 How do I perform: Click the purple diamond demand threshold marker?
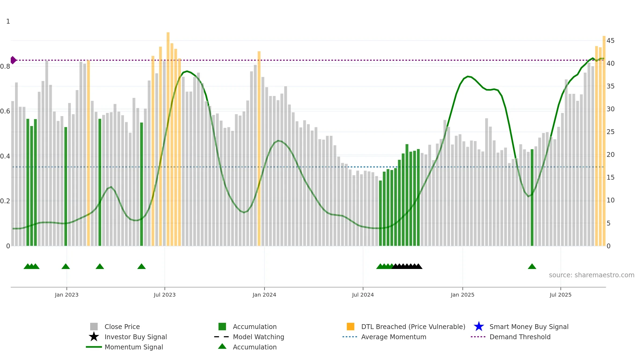click(x=13, y=60)
